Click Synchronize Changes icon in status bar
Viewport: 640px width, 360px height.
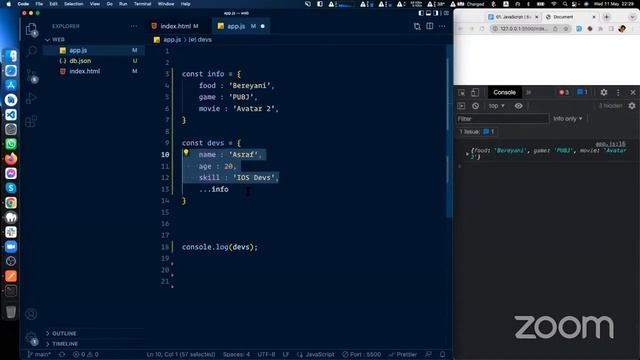point(62,354)
